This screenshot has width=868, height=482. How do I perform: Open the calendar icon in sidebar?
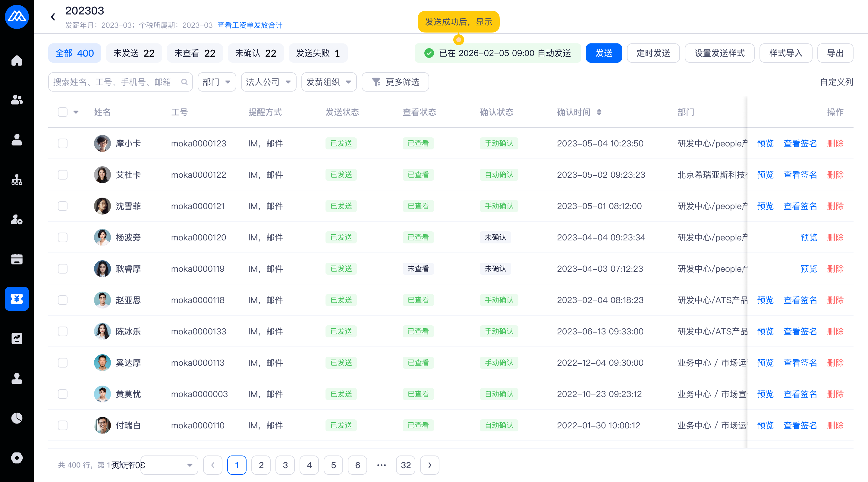pos(17,259)
